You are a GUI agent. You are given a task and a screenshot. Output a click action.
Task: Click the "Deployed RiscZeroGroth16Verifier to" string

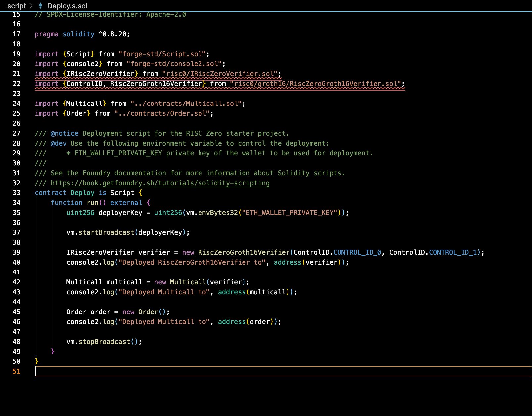[192, 262]
